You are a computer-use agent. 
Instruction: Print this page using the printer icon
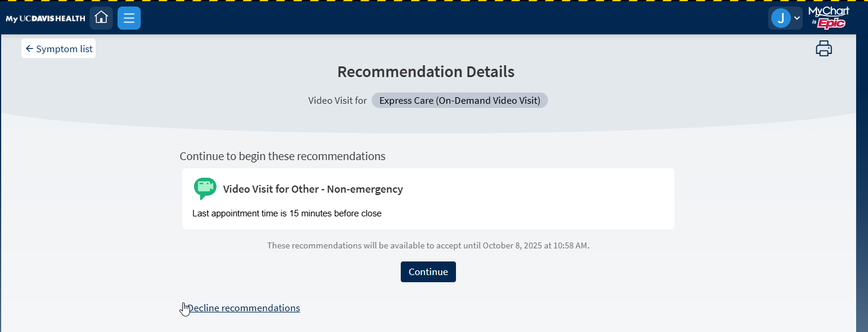(823, 49)
